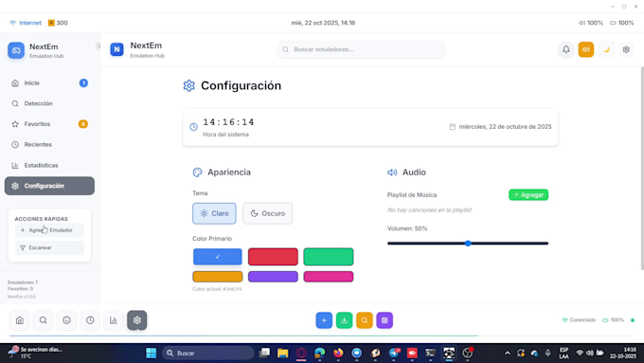This screenshot has height=363, width=644.
Task: Select Configuración sidebar item
Action: [x=49, y=186]
